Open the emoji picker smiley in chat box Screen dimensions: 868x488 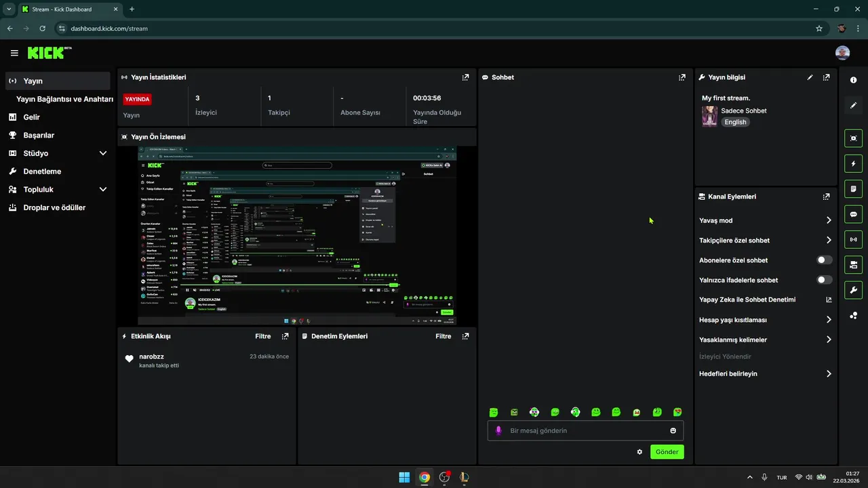pos(673,430)
